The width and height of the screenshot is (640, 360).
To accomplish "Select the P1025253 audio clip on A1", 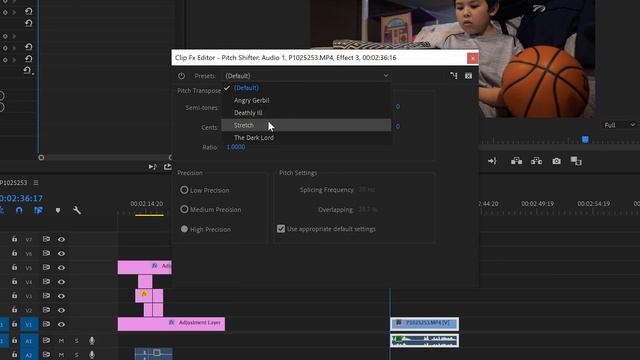I will tap(424, 340).
